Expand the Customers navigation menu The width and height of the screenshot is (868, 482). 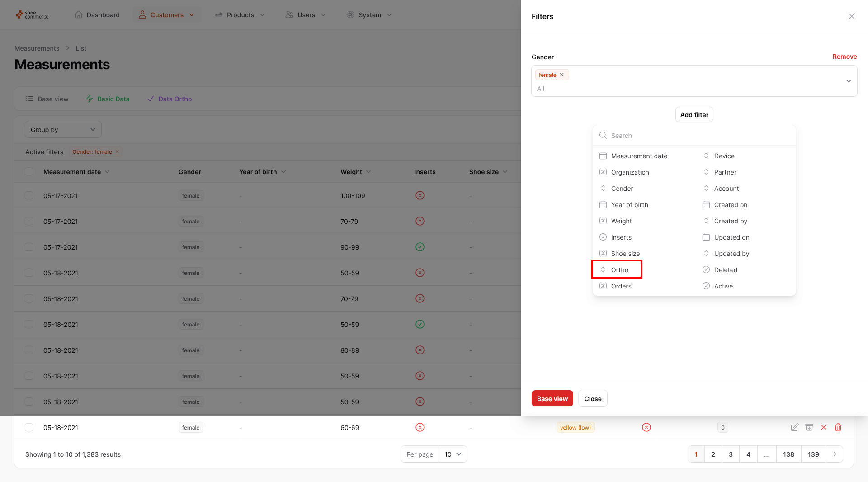tap(167, 15)
